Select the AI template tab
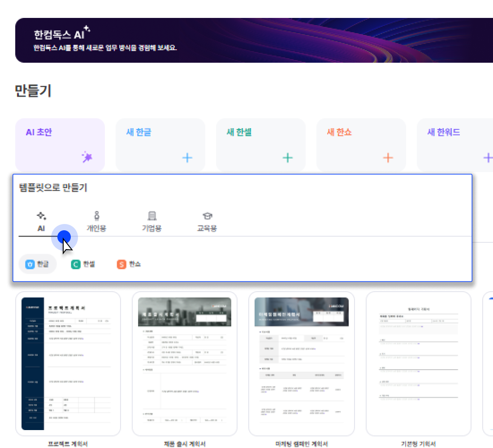 pyautogui.click(x=41, y=222)
